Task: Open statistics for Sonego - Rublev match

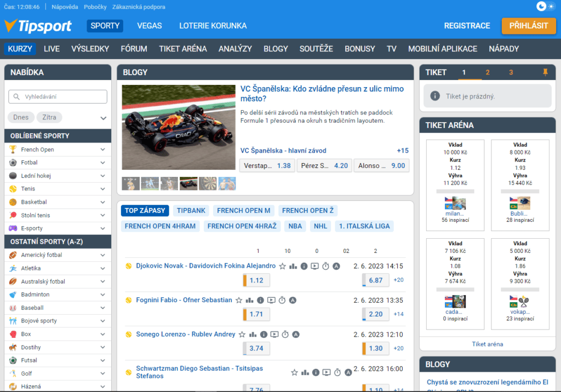Action: pyautogui.click(x=253, y=335)
